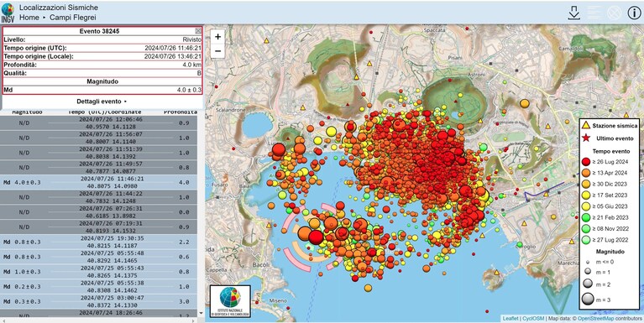
Task: Click the Profondità value 4.0 km
Action: 191,65
